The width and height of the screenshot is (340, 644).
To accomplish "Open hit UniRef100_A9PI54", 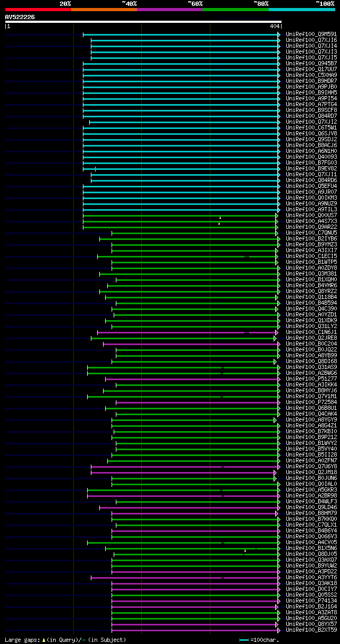I will click(311, 99).
